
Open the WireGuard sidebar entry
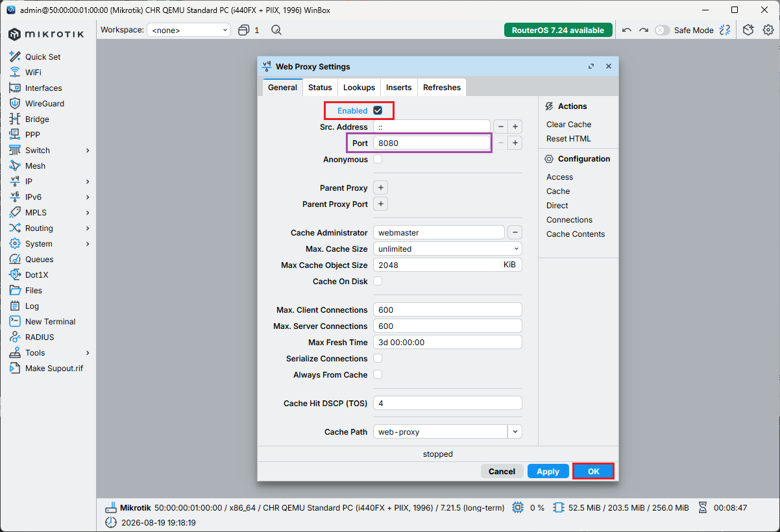click(44, 103)
